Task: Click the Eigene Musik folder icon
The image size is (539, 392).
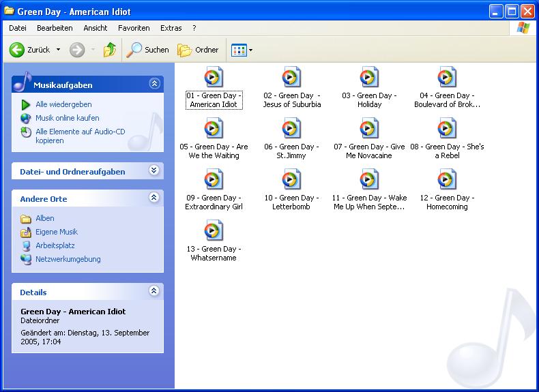Action: pyautogui.click(x=26, y=232)
